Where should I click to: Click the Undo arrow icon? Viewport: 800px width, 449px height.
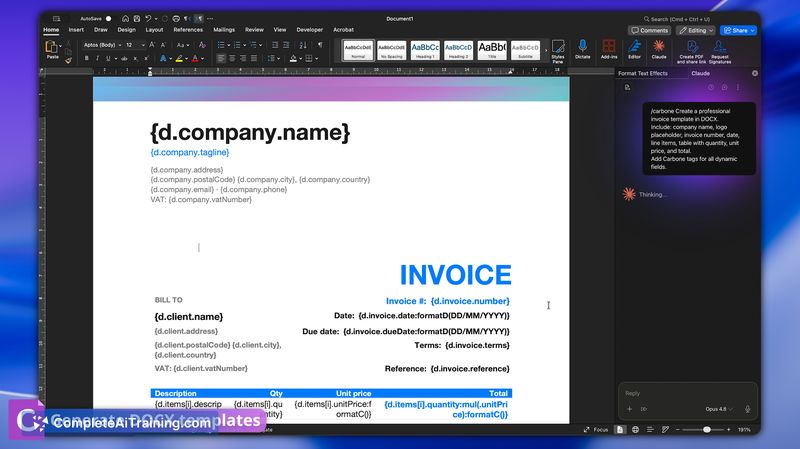point(148,18)
